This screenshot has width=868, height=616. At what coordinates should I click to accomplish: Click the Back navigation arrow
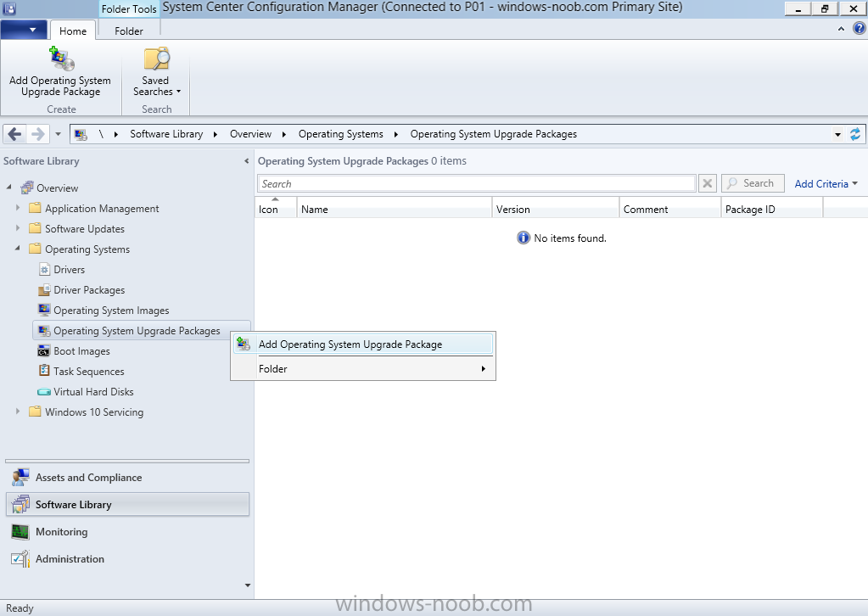click(x=15, y=134)
